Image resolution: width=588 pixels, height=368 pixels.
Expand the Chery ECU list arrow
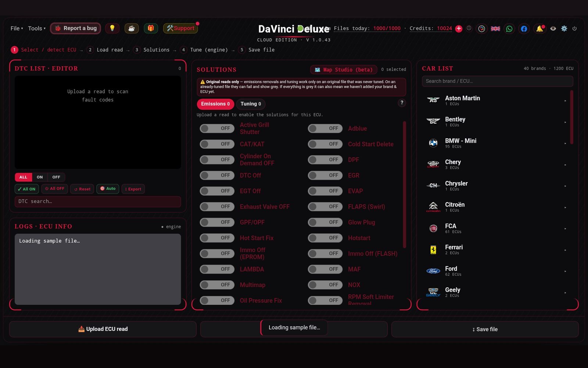pyautogui.click(x=565, y=164)
